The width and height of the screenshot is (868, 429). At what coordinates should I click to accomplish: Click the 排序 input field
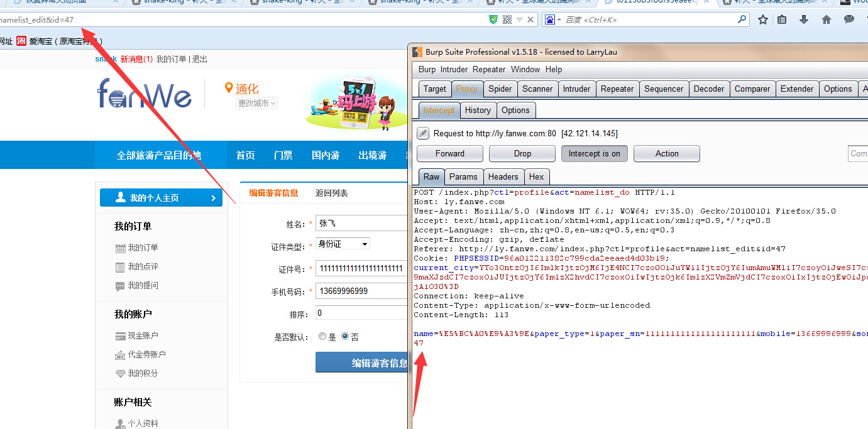361,313
